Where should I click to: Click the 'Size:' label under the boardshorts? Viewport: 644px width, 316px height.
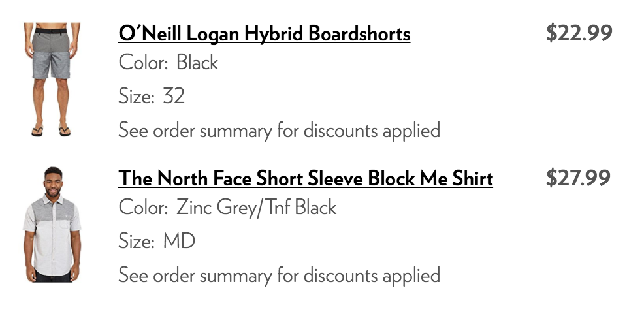[137, 97]
